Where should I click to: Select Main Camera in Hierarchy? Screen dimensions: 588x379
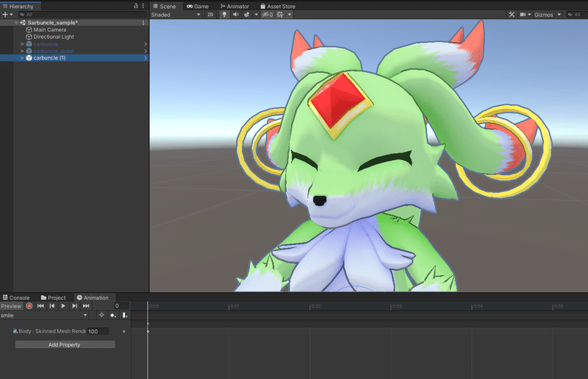point(46,29)
